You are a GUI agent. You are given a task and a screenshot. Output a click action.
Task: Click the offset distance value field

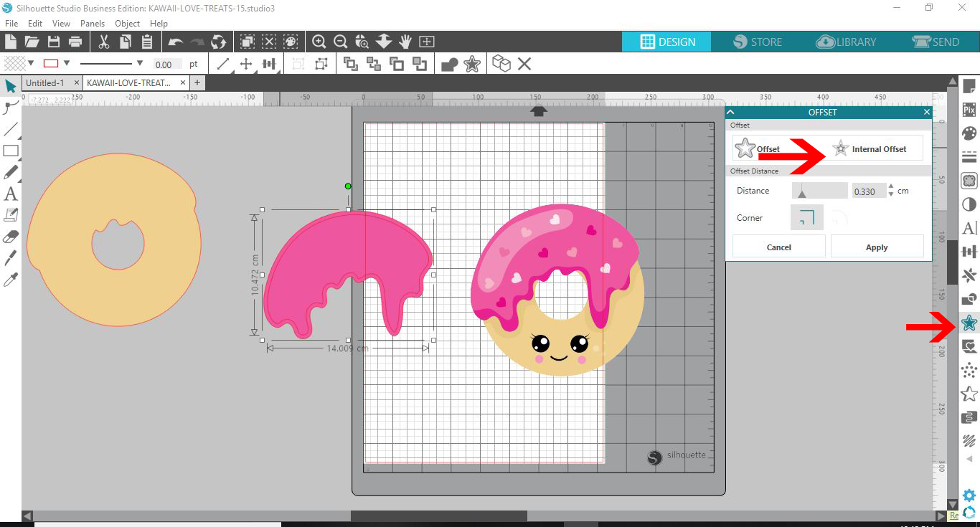868,191
